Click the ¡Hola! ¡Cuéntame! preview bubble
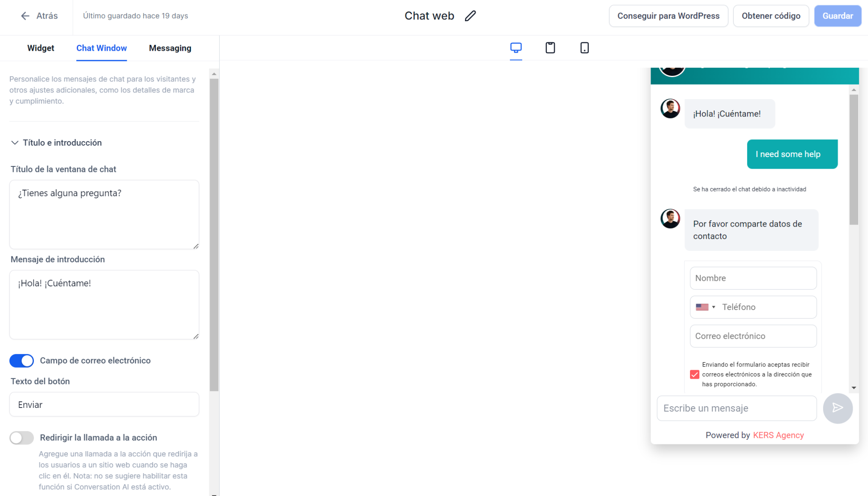 pyautogui.click(x=730, y=114)
